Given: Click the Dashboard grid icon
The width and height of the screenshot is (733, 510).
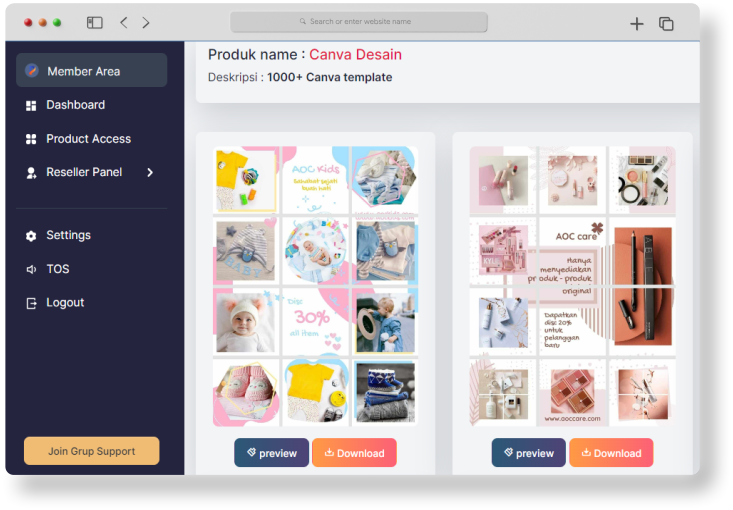Looking at the screenshot, I should [31, 105].
